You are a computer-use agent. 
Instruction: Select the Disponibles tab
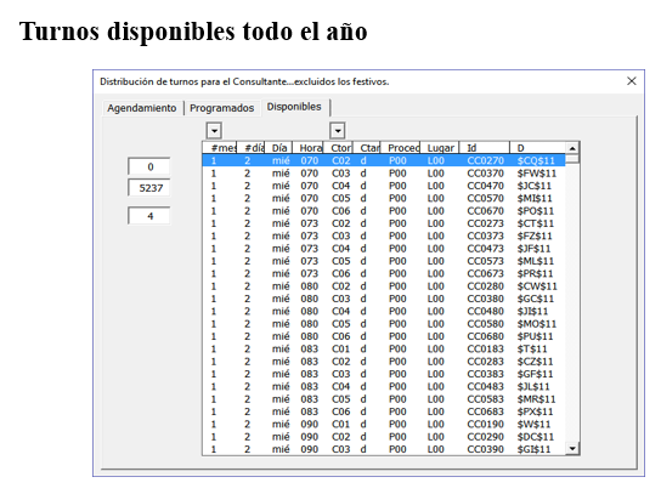tap(294, 107)
